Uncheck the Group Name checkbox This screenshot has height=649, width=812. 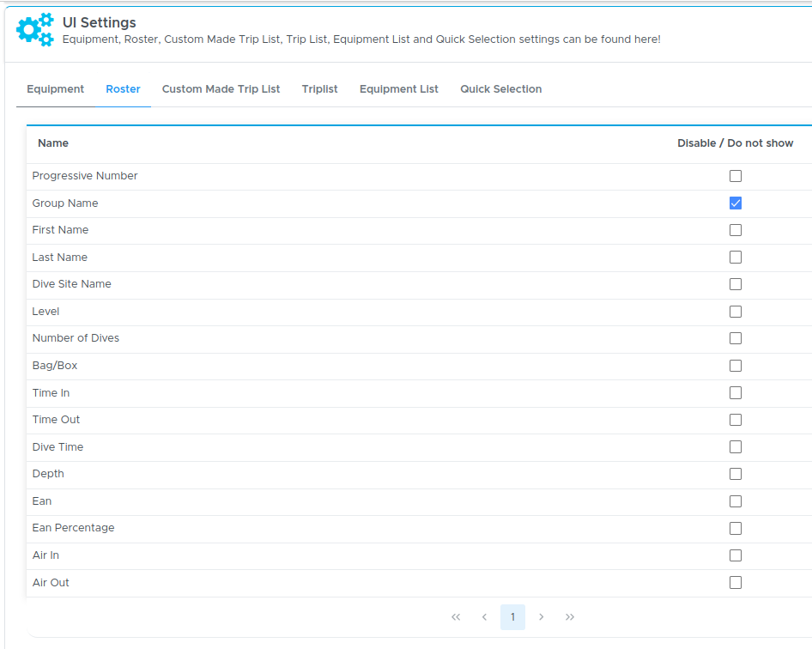[736, 203]
